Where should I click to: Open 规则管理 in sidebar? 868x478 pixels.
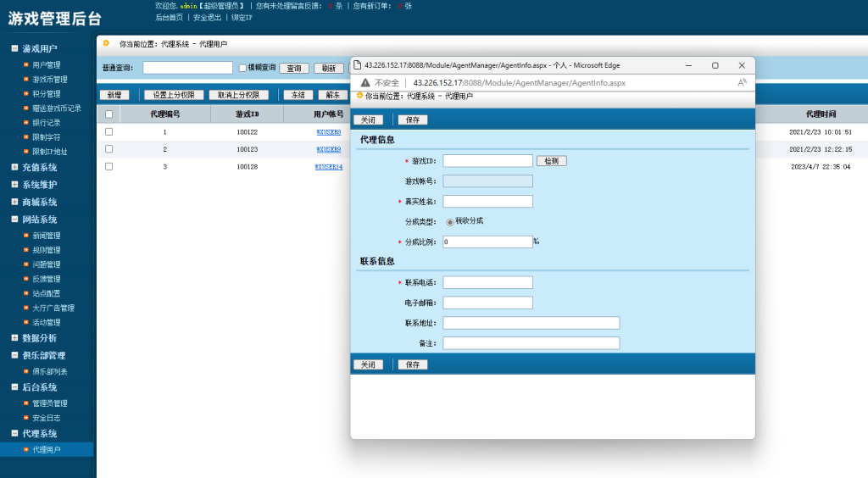[x=47, y=249]
